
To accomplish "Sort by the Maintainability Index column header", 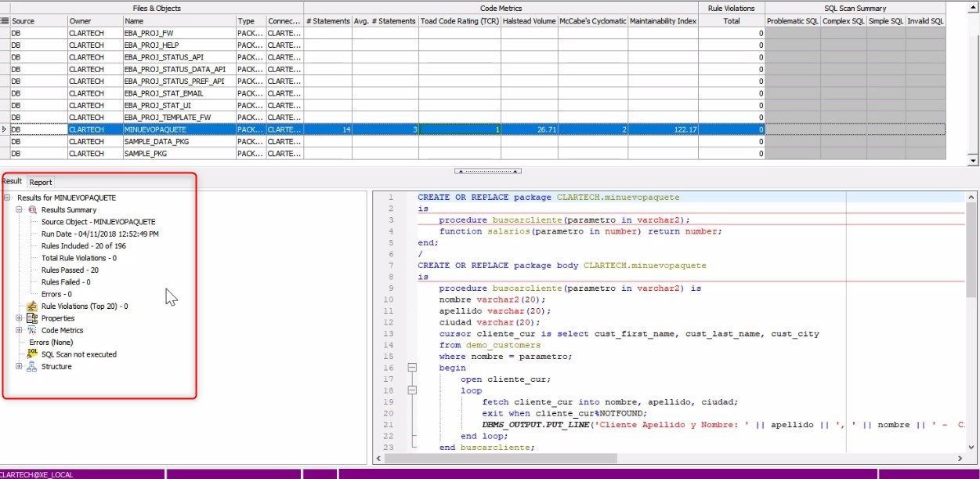I will click(664, 21).
